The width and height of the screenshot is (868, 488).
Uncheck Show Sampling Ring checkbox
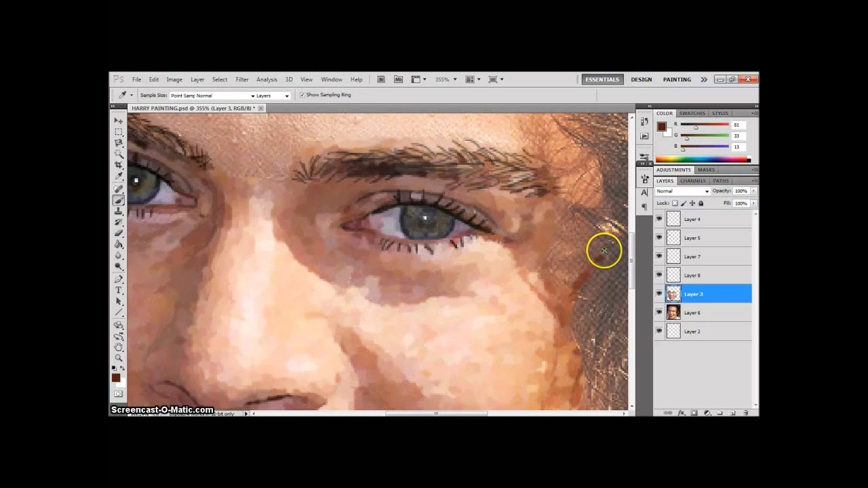point(302,95)
